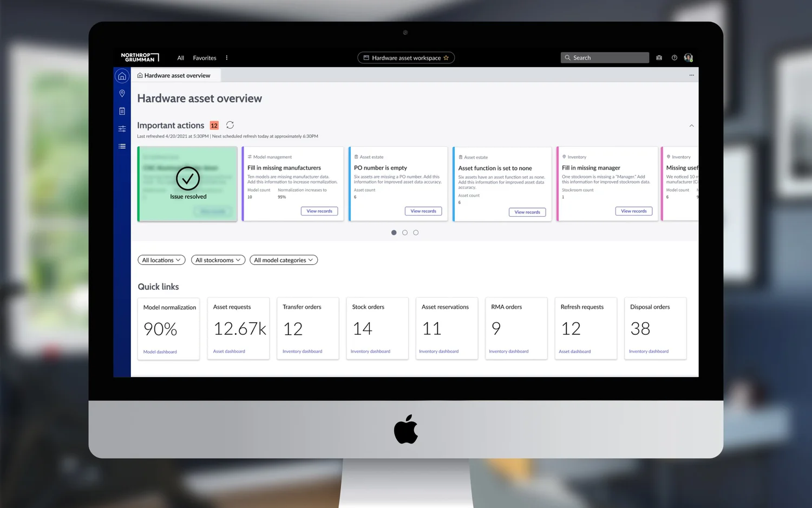The width and height of the screenshot is (812, 508).
Task: View records for PO number is empty
Action: (423, 211)
